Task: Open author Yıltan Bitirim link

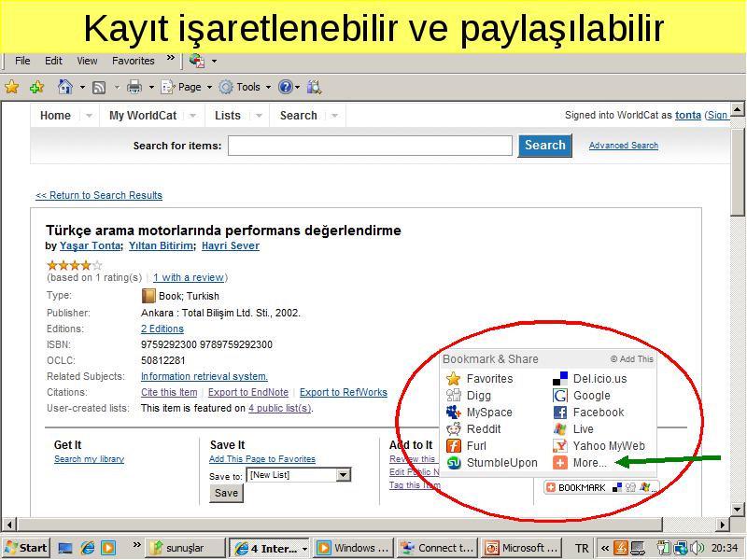Action: point(161,245)
